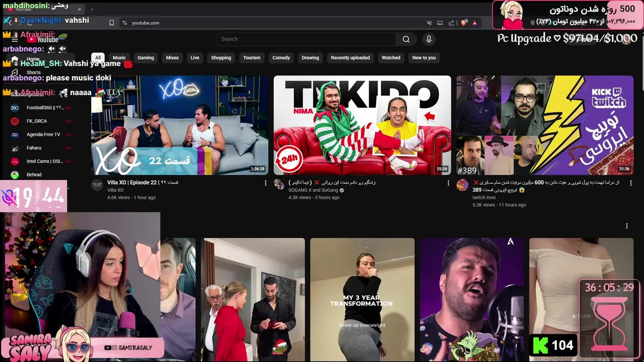Open the Faharu subscription

(40, 148)
